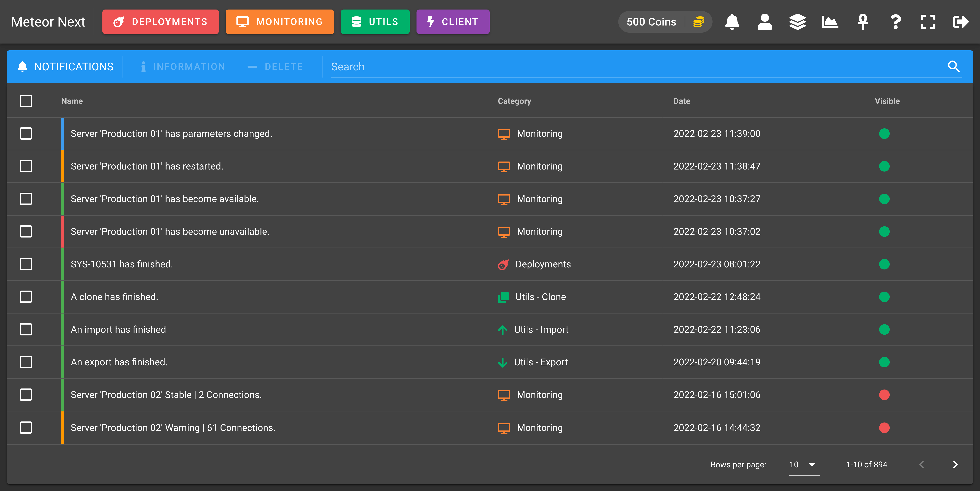
Task: Click the Notifications title tab
Action: pyautogui.click(x=66, y=66)
